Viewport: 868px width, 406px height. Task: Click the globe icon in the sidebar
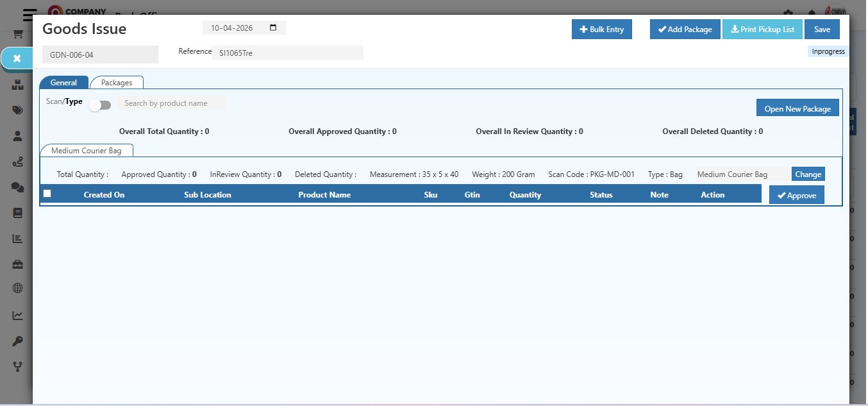pyautogui.click(x=18, y=289)
